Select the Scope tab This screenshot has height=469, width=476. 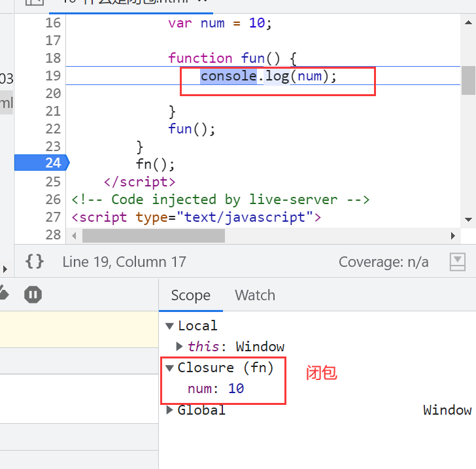(190, 295)
